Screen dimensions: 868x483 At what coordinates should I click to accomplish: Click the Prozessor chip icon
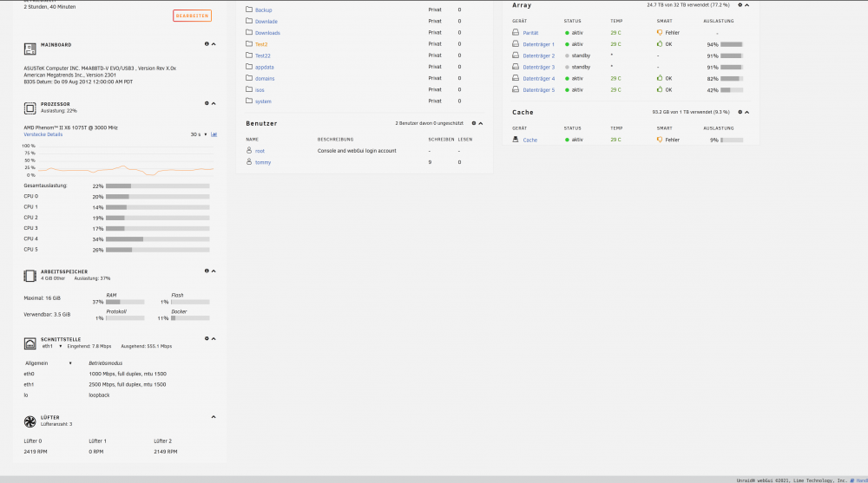click(30, 108)
